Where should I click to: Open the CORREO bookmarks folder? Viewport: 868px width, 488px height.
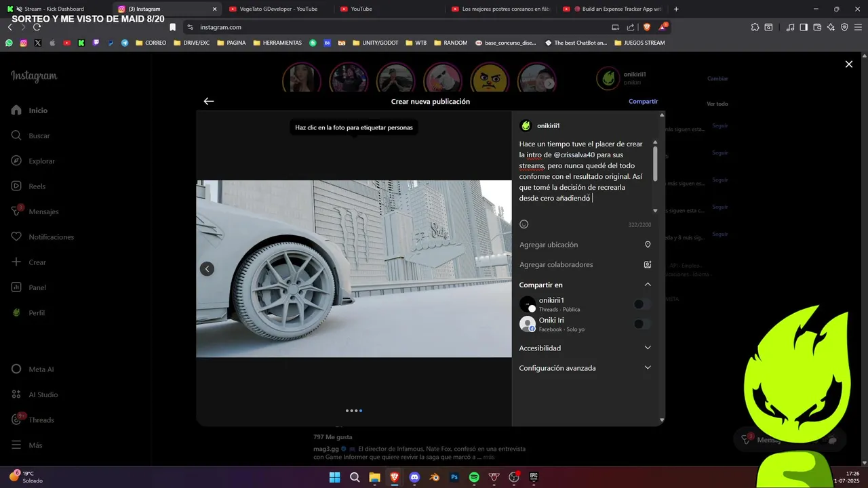(151, 43)
